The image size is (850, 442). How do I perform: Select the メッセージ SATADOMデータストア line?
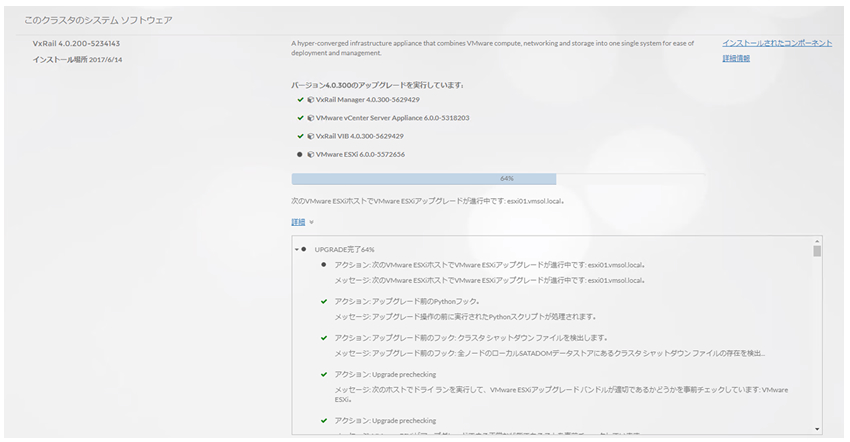550,354
